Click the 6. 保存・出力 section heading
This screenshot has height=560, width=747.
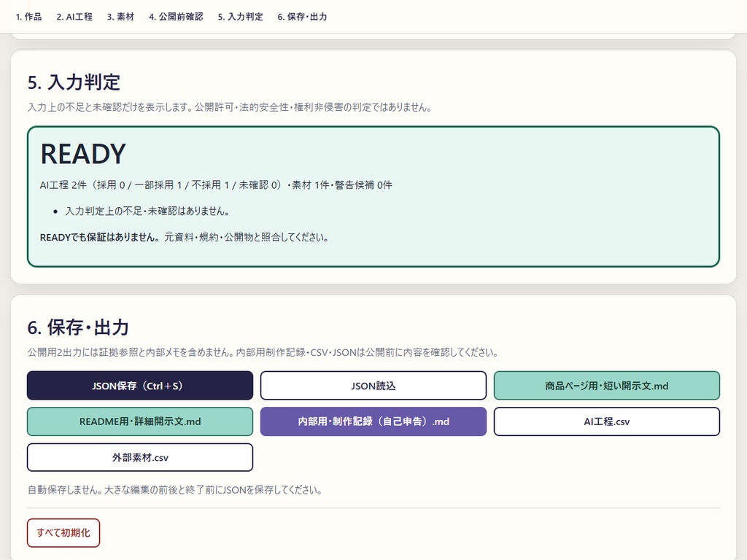(78, 327)
